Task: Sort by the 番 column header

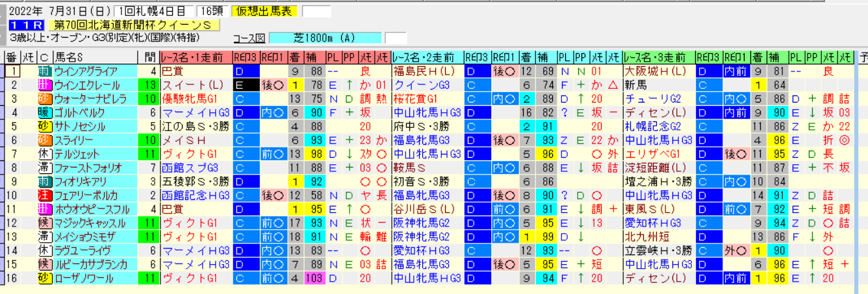Action: pyautogui.click(x=13, y=58)
